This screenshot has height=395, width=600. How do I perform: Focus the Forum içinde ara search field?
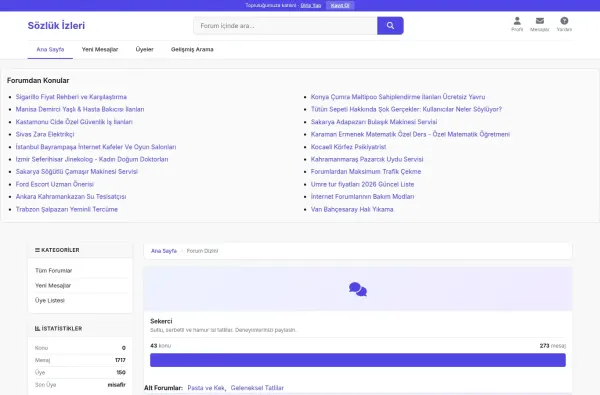[285, 26]
